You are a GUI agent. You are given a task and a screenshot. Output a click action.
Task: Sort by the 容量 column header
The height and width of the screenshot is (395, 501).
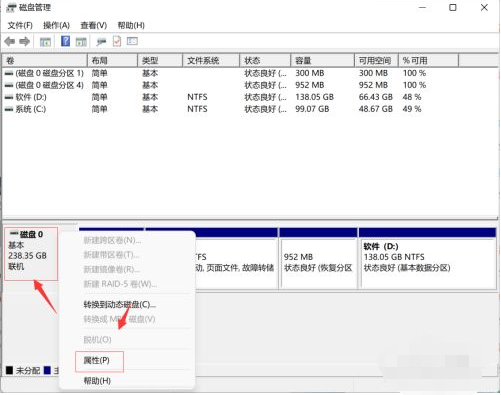tap(323, 61)
